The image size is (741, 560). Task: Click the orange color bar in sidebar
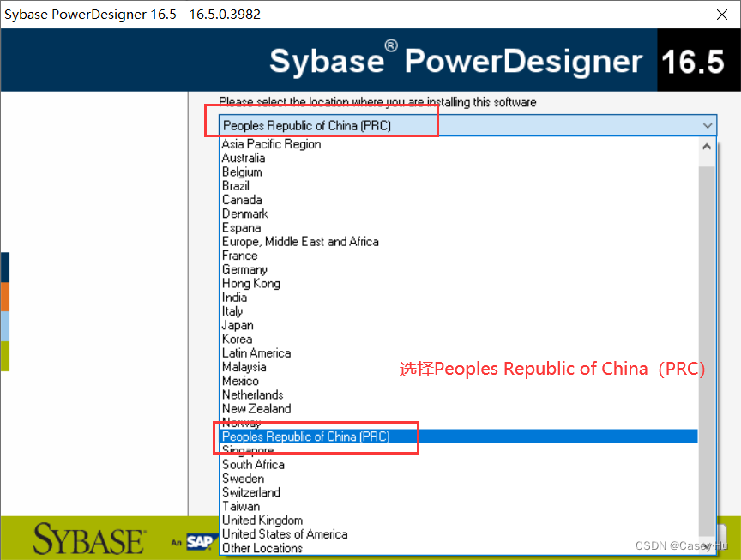4,297
